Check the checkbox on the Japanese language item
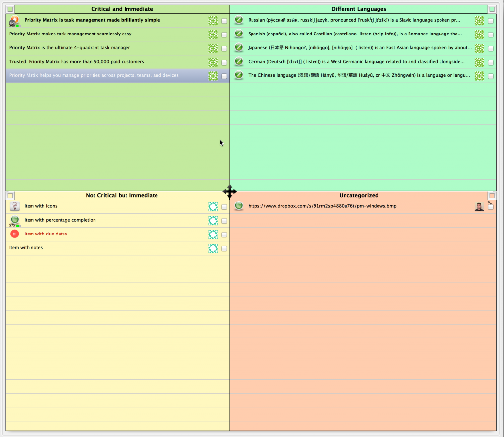The image size is (504, 437). click(491, 48)
